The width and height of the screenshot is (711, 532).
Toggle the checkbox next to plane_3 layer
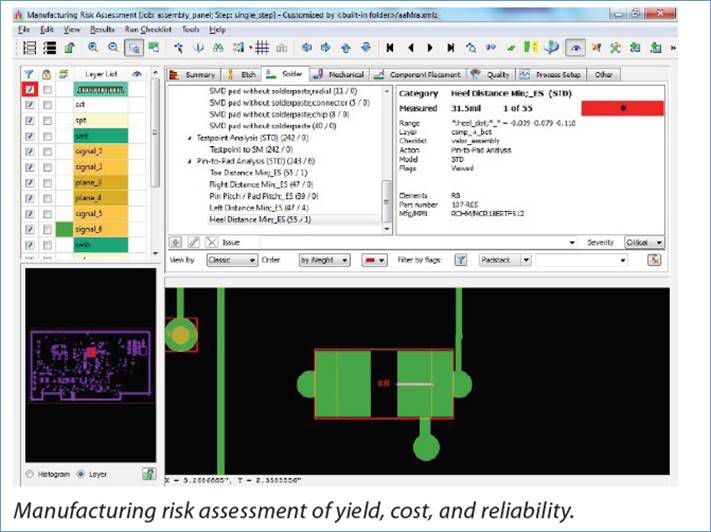point(30,182)
